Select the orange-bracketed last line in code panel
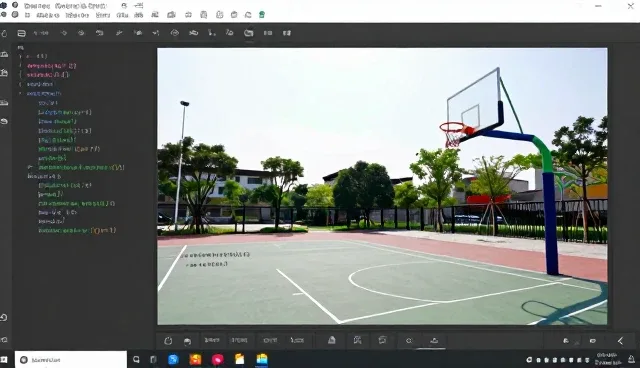This screenshot has width=640, height=368. point(77,231)
